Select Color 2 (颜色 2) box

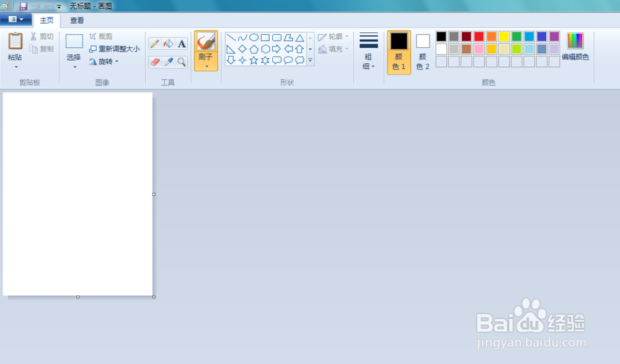click(x=423, y=52)
